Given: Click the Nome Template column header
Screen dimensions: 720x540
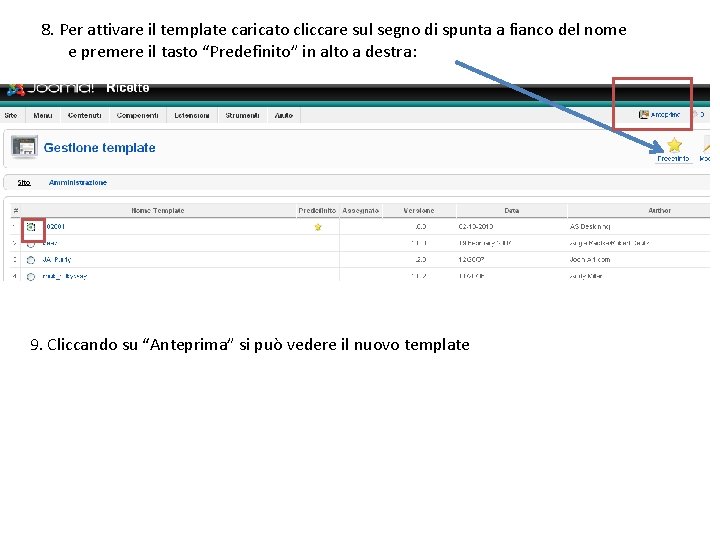Looking at the screenshot, I should [x=158, y=210].
